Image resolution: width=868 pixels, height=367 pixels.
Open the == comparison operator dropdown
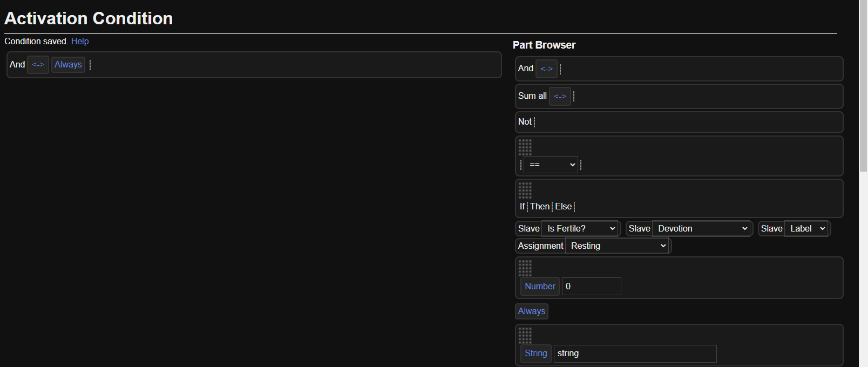[551, 165]
